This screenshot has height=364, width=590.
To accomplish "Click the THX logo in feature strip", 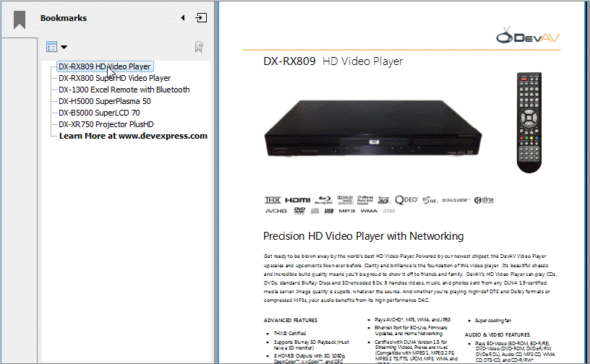I will pyautogui.click(x=273, y=199).
